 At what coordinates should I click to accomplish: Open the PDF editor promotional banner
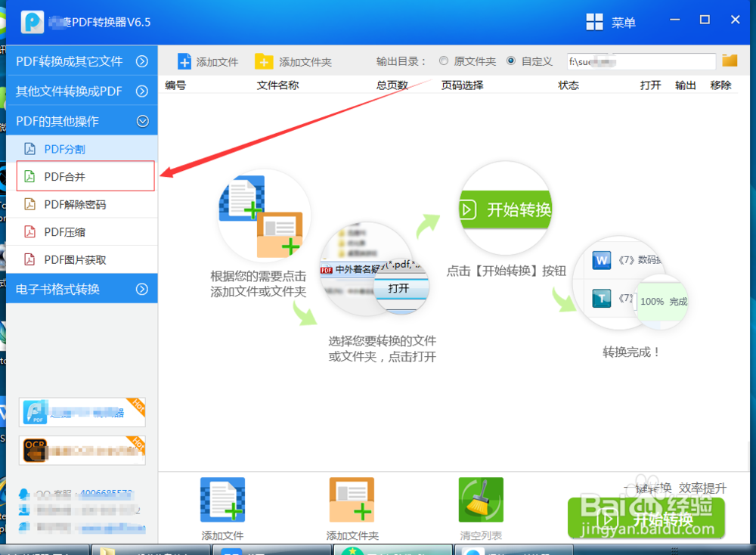(82, 412)
